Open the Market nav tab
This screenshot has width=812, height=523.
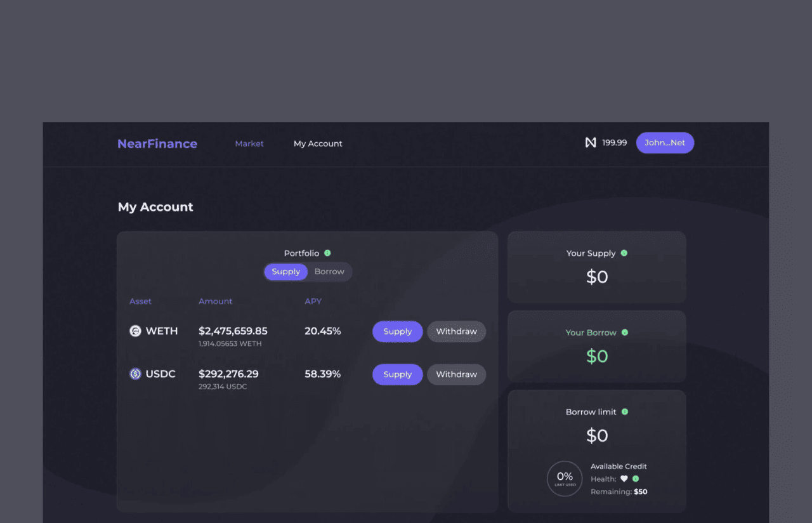[x=249, y=143]
